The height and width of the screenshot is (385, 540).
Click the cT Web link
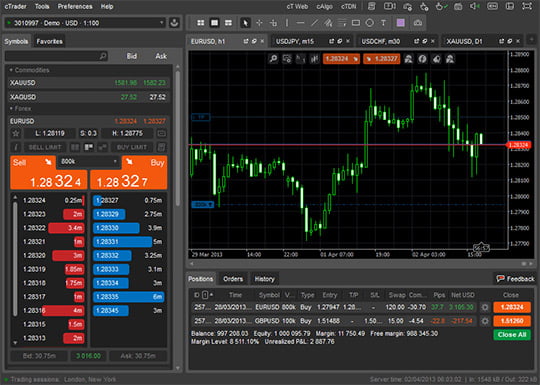(x=297, y=6)
